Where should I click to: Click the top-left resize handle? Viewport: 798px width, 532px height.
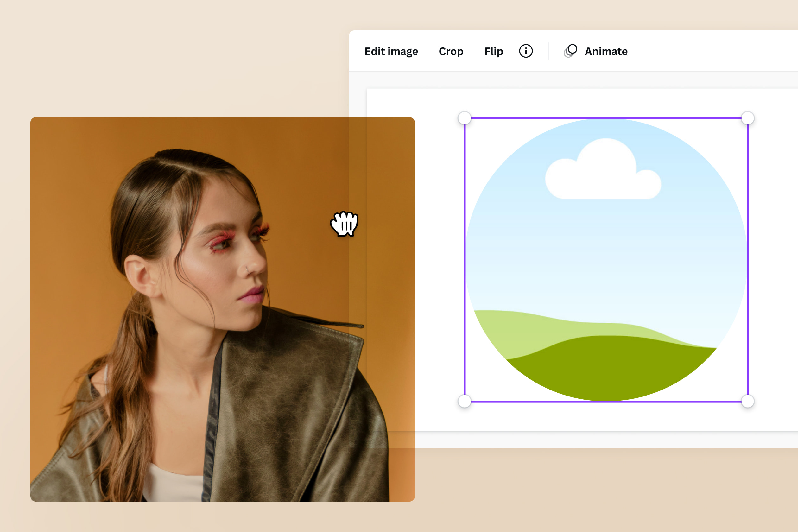tap(465, 118)
